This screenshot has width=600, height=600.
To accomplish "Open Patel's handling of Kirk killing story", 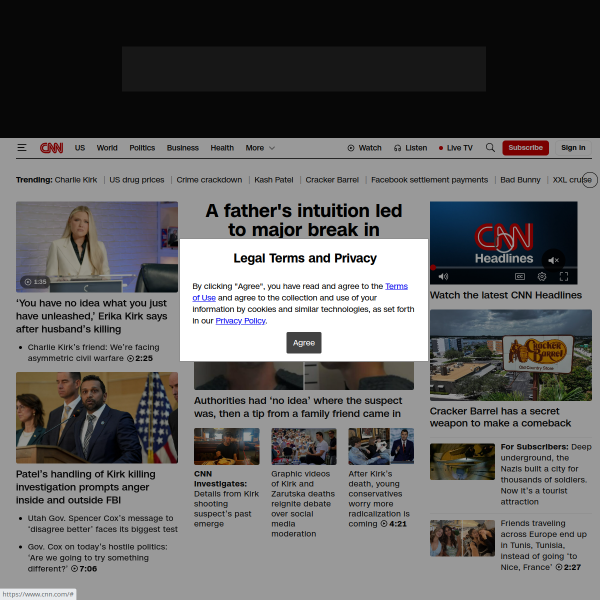I will tap(86, 487).
